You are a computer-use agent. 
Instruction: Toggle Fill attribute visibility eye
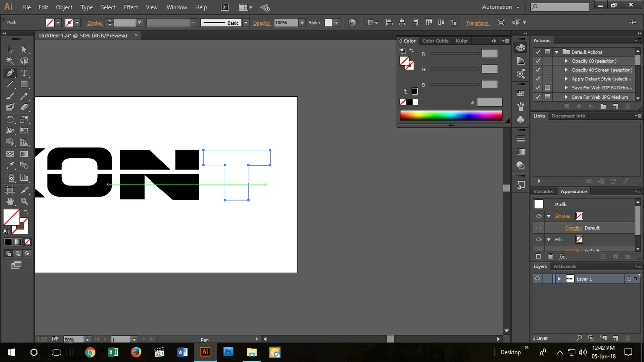click(x=539, y=240)
